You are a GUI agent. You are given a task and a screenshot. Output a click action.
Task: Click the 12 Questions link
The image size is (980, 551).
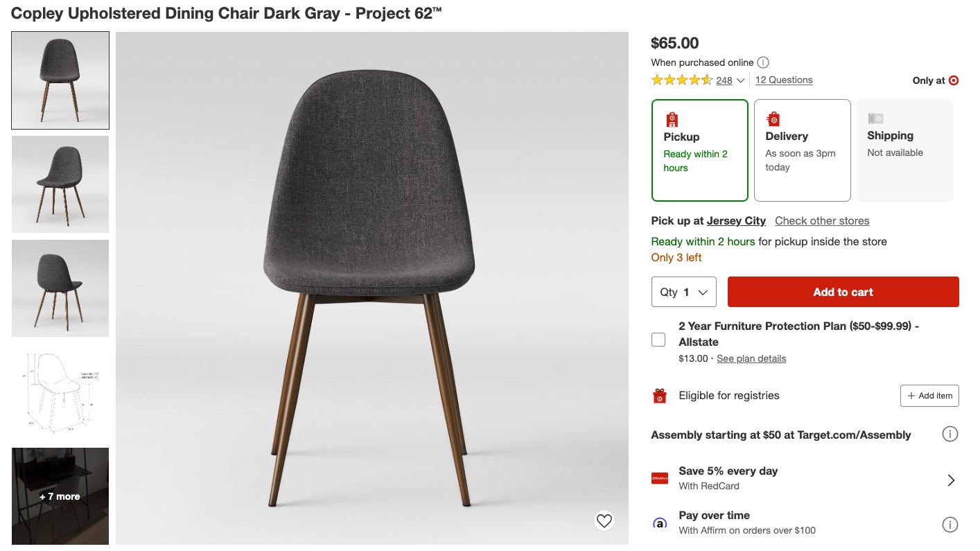(784, 80)
